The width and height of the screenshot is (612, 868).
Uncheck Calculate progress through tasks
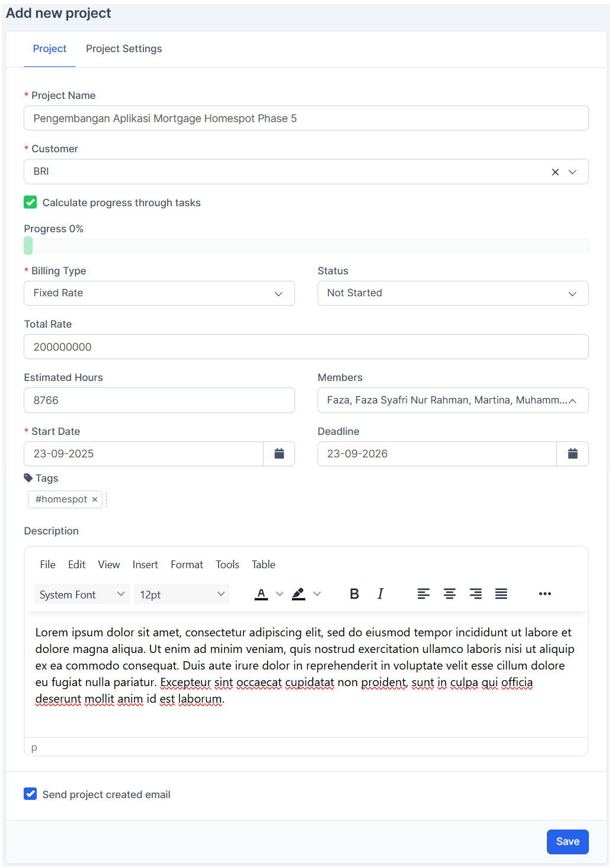[x=30, y=203]
